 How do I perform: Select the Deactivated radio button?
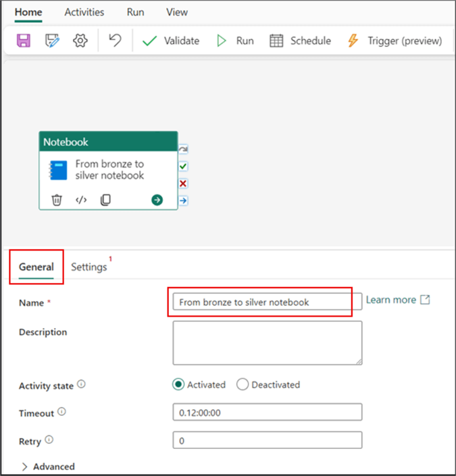(243, 384)
